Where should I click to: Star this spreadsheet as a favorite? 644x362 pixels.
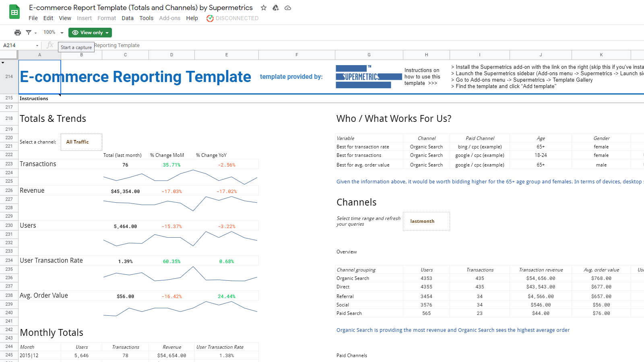264,8
